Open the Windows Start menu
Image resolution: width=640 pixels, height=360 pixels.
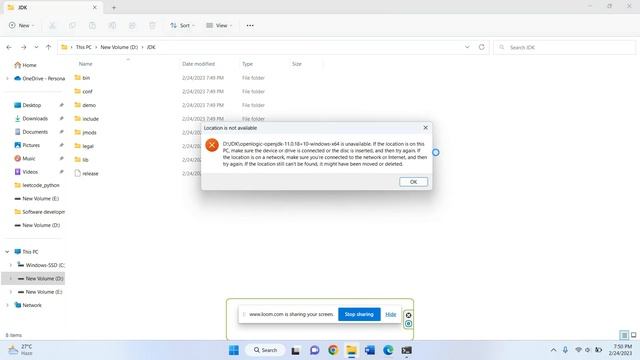click(x=234, y=350)
